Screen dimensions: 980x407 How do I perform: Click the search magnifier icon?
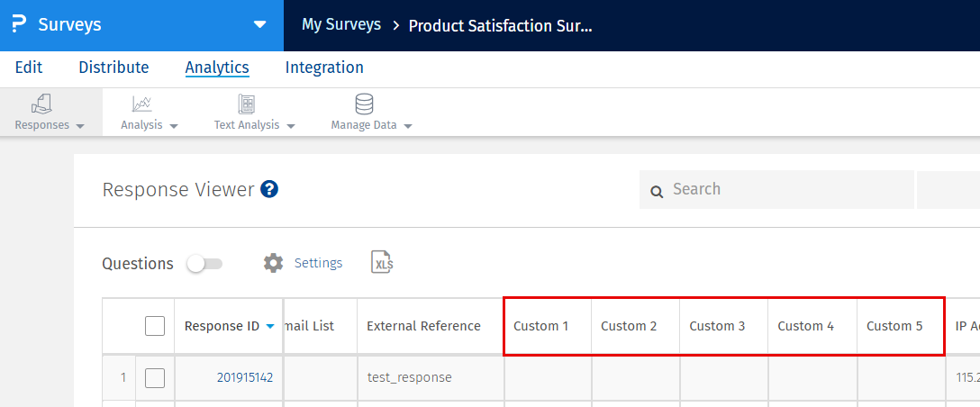pos(657,191)
